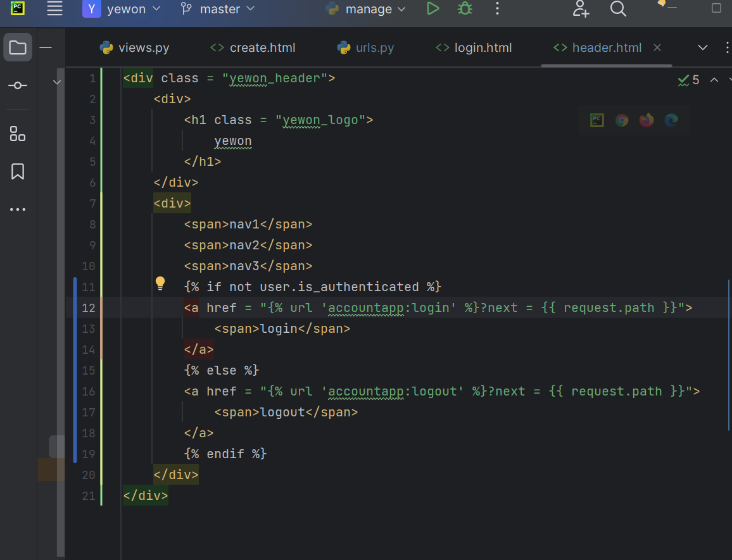Viewport: 732px width, 560px height.
Task: Maximize the PyCharm window
Action: [716, 8]
